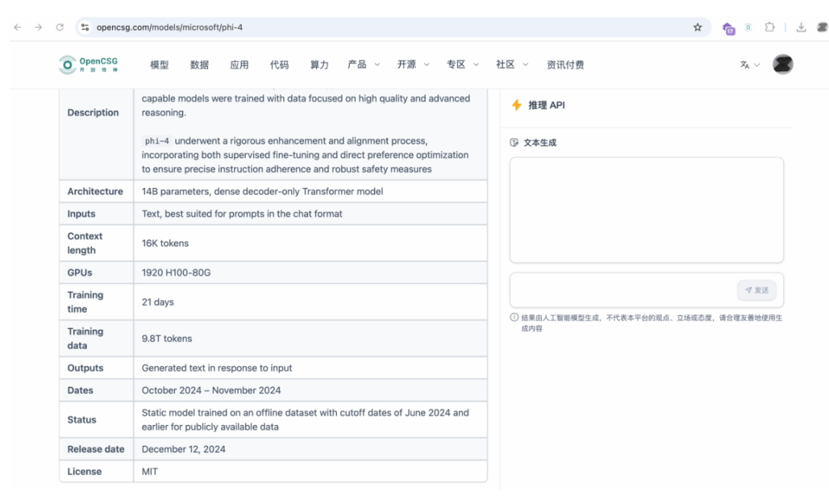Screen dimensions: 829x504
Task: Click the License row label
Action: coord(84,472)
